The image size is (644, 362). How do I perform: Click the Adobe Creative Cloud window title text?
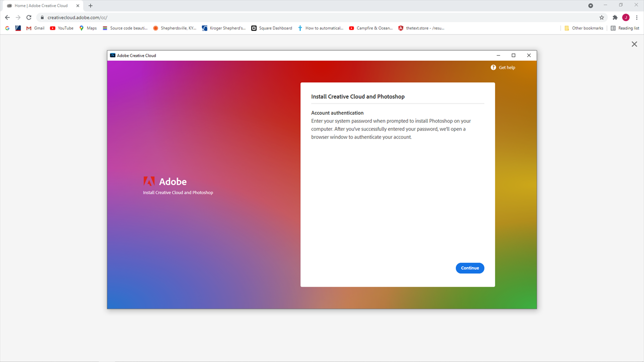click(x=136, y=55)
